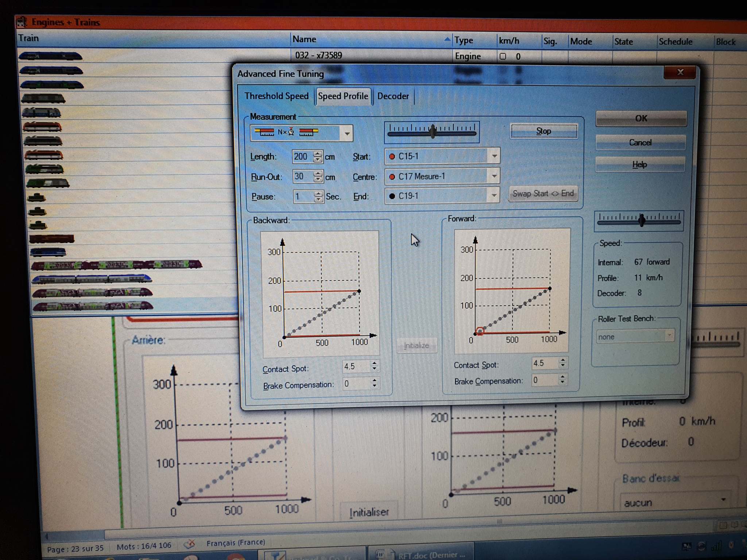The width and height of the screenshot is (747, 560).
Task: Select the dark red freight locomotive icon
Action: [52, 239]
